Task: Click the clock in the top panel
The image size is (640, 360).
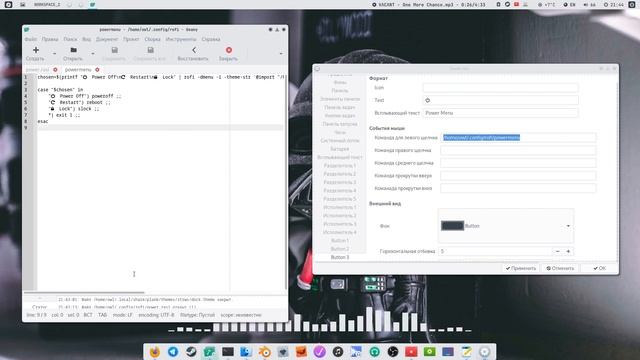Action: click(614, 4)
